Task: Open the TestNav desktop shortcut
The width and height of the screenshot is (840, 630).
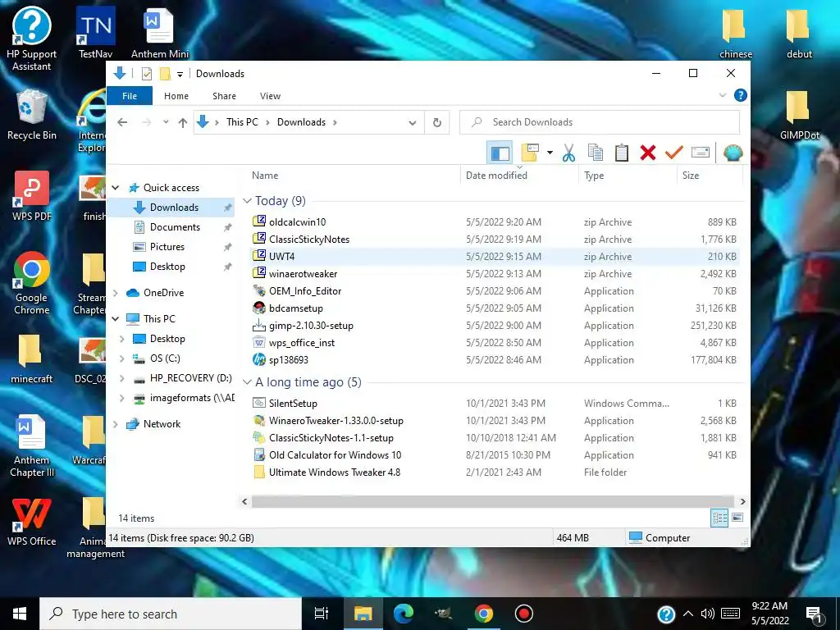Action: (x=95, y=32)
